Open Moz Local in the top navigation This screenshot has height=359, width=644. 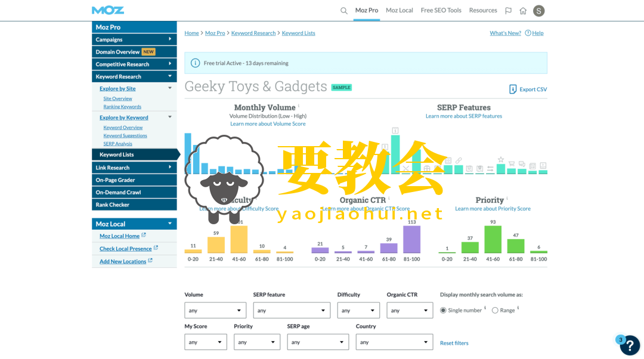399,10
